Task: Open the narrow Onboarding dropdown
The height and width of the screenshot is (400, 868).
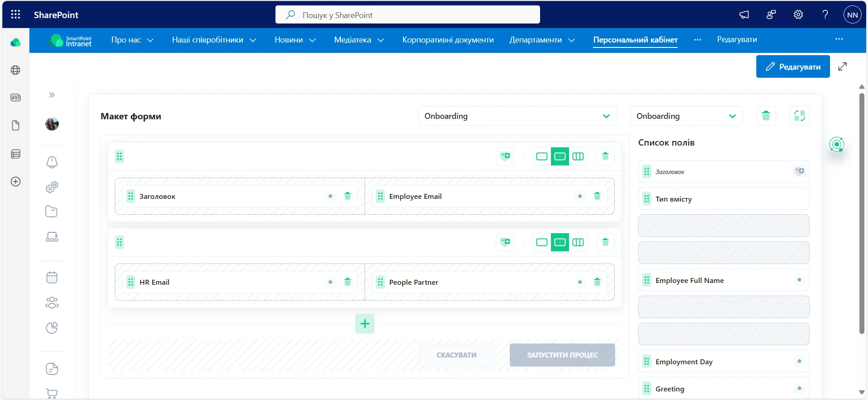Action: pos(687,116)
